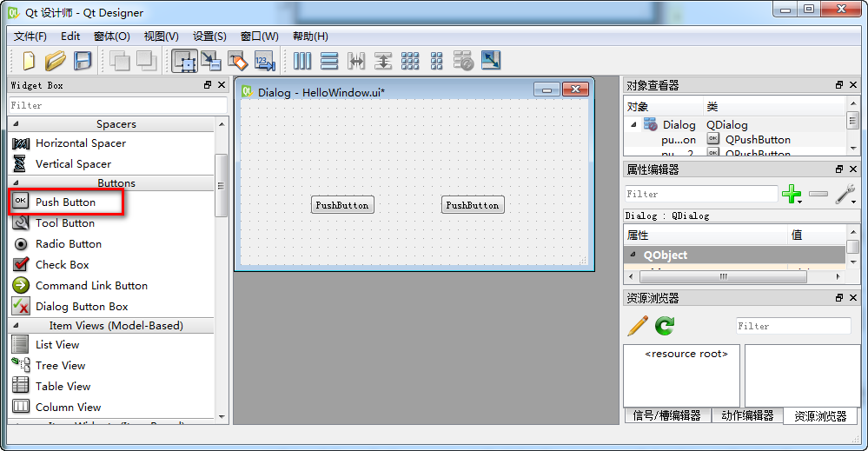Float the Widget Box panel
This screenshot has width=868, height=451.
pos(208,85)
